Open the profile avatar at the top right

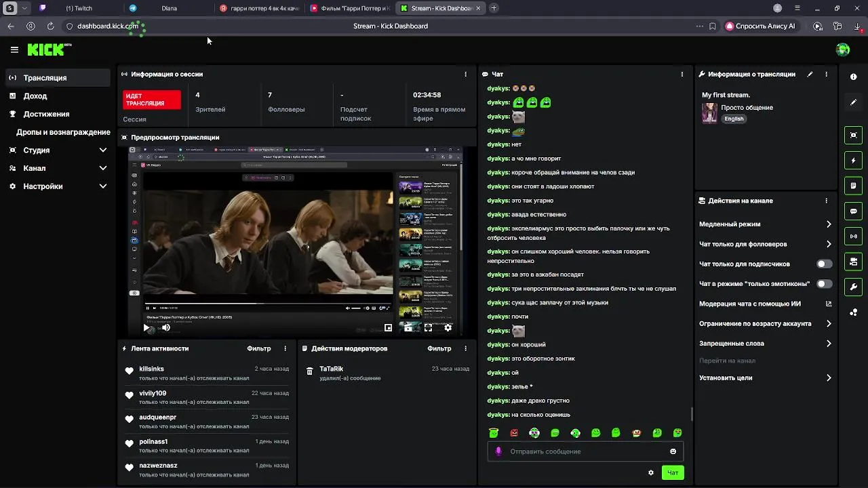(843, 49)
